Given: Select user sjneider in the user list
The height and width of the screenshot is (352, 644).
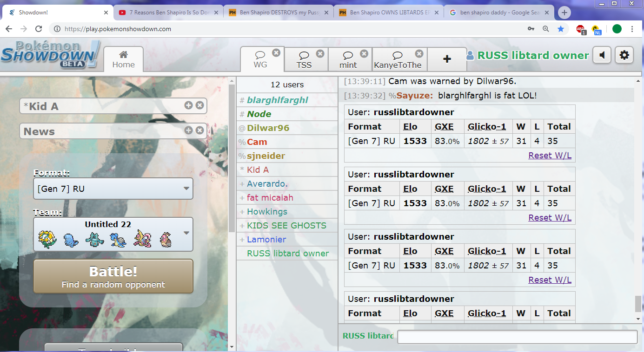Looking at the screenshot, I should pyautogui.click(x=287, y=156).
